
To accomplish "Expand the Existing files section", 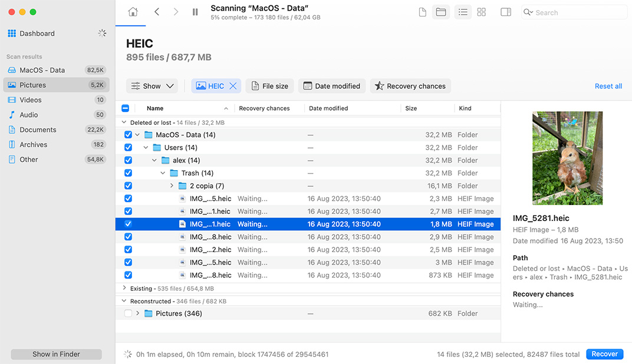I will 123,288.
